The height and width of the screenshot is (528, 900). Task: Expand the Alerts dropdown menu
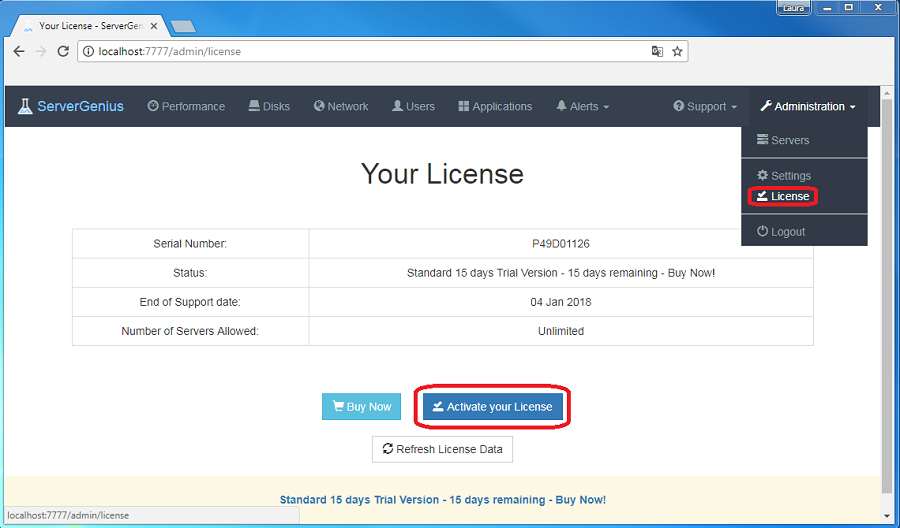pyautogui.click(x=582, y=106)
